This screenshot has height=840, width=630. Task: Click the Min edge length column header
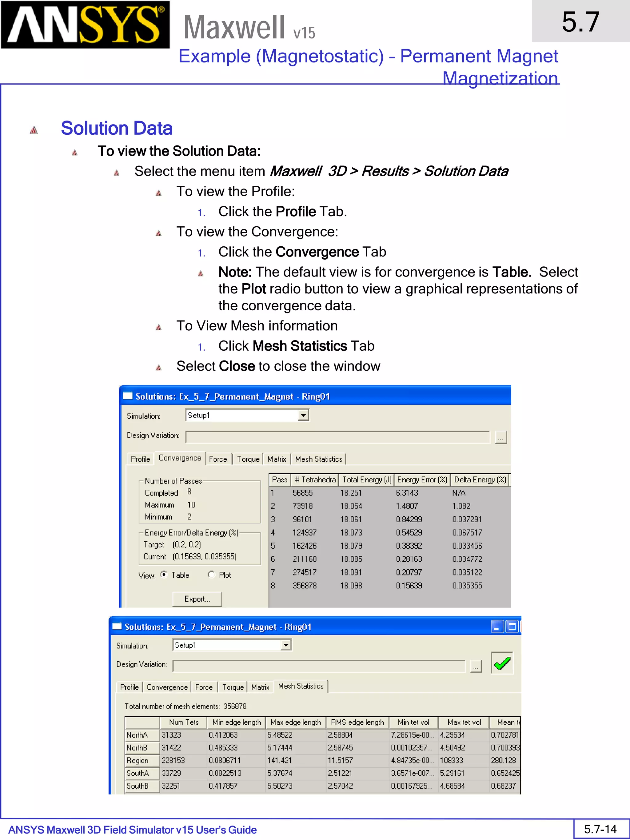(236, 722)
